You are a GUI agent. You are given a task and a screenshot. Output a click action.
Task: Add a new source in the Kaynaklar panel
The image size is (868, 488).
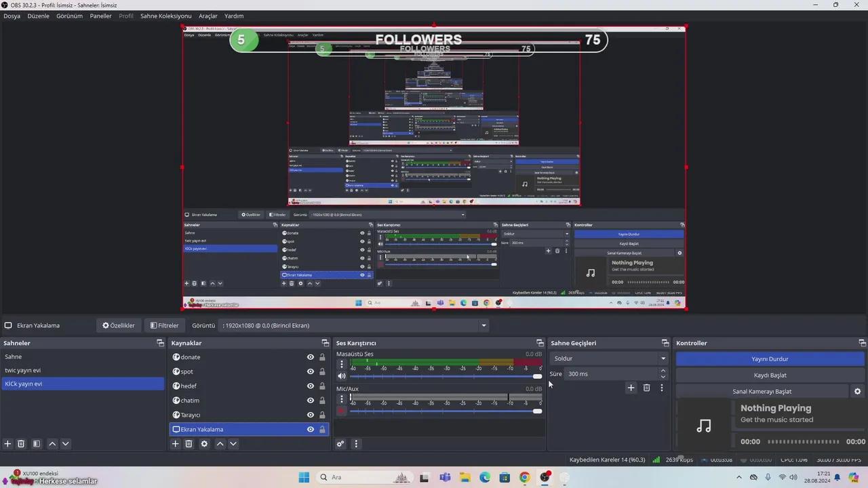pyautogui.click(x=175, y=443)
